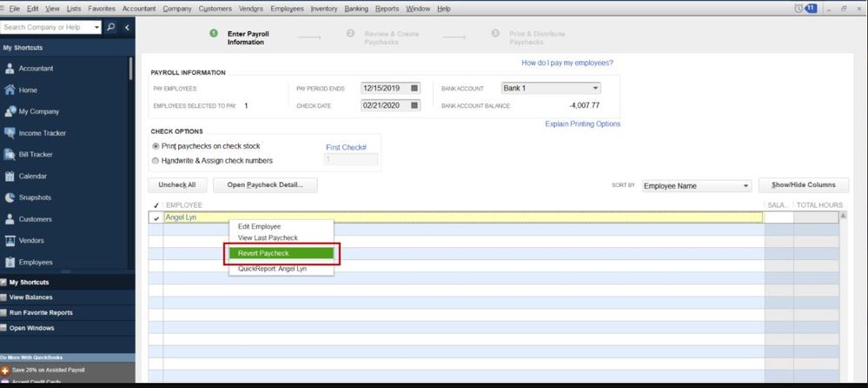Open the Employees menu
The image size is (868, 388).
coord(288,9)
